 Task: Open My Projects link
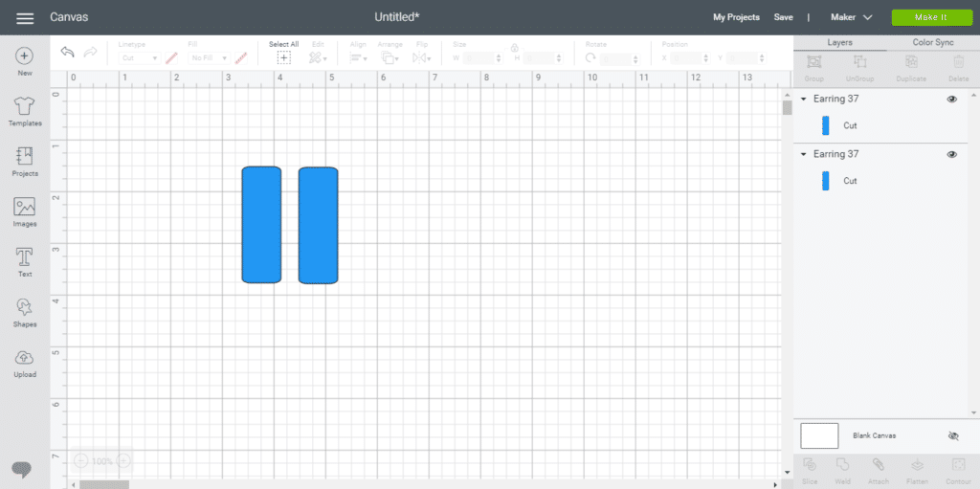(736, 17)
